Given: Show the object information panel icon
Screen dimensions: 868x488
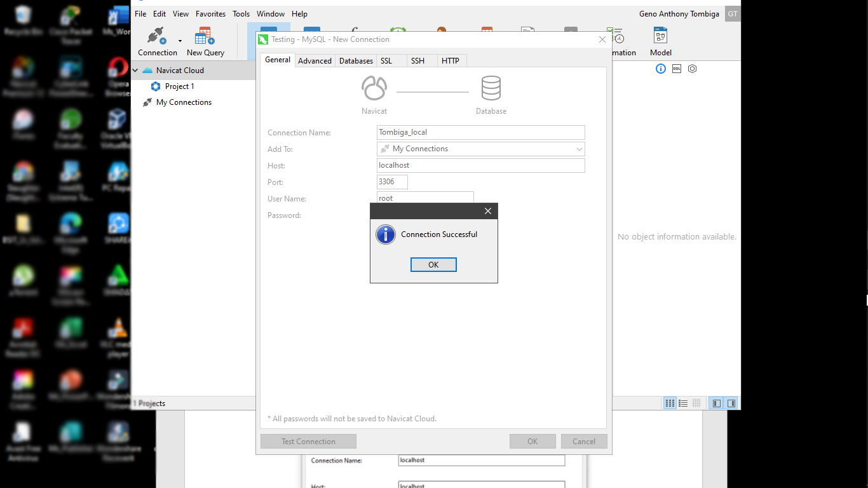Looking at the screenshot, I should [x=661, y=69].
